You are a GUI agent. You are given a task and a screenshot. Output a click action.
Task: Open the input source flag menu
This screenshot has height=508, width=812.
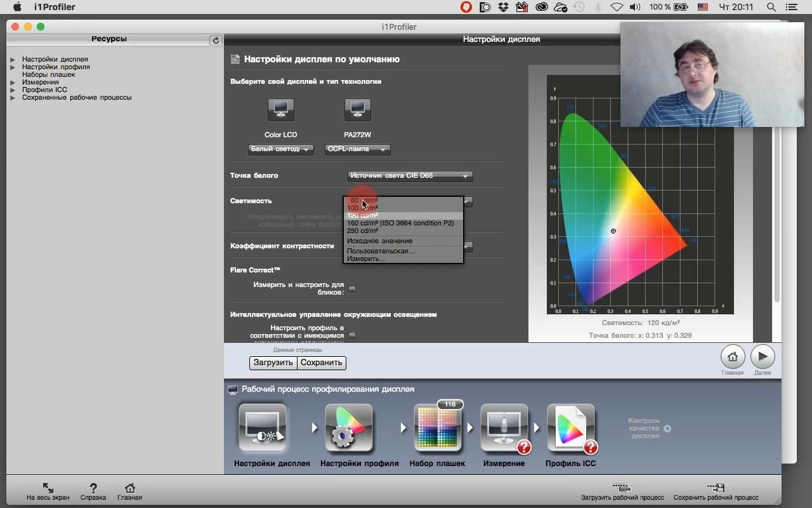[703, 7]
